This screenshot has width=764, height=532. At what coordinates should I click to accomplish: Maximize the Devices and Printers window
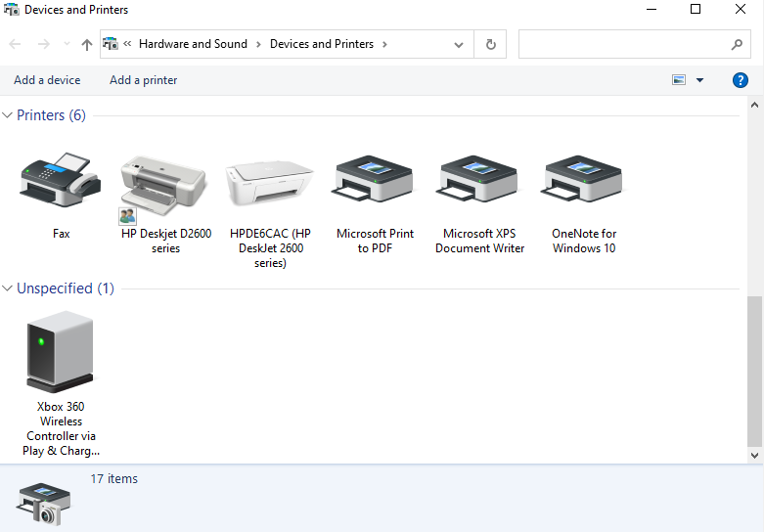click(x=696, y=9)
